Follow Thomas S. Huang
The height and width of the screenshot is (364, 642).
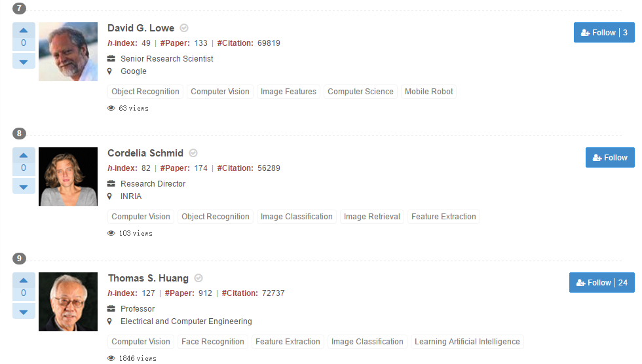pos(601,283)
